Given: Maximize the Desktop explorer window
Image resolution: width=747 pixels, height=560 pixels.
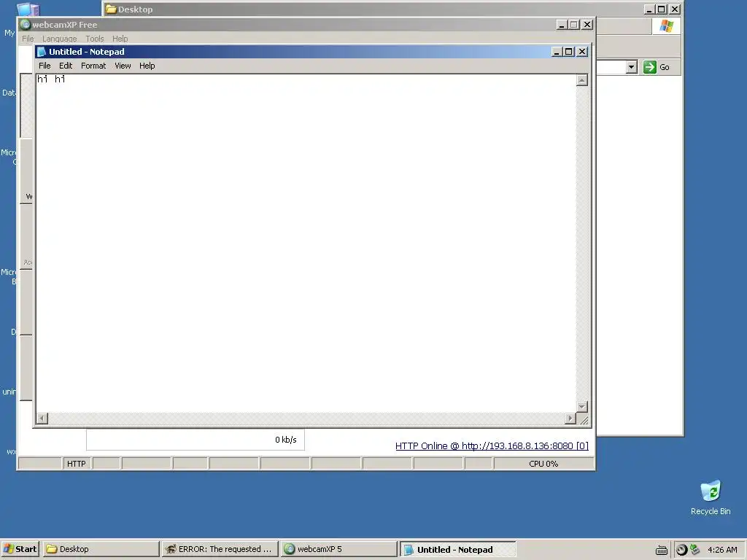Looking at the screenshot, I should [661, 9].
